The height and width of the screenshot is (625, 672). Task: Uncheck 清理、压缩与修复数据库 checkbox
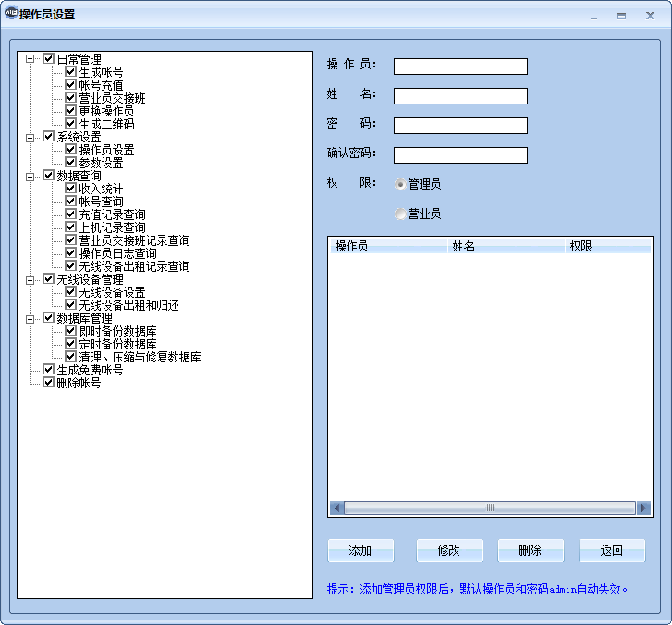pos(71,357)
